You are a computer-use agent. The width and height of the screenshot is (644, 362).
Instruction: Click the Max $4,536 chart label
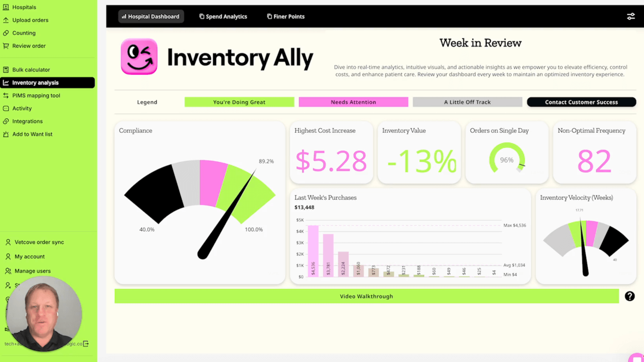[x=515, y=226]
